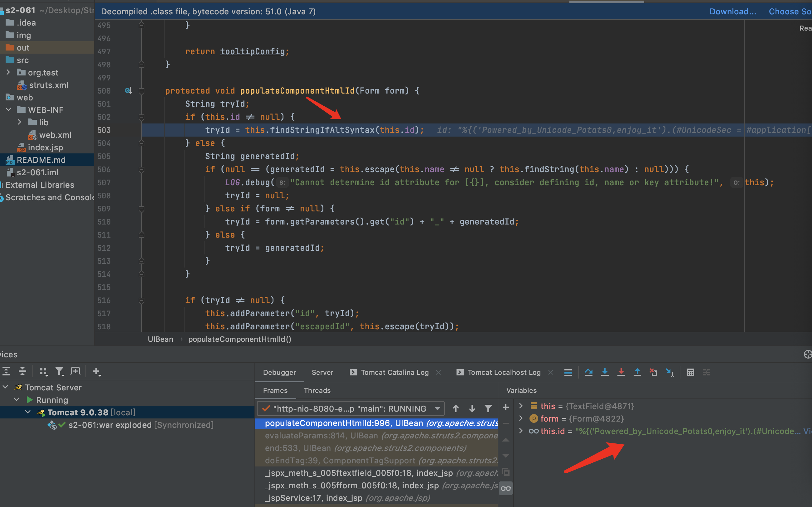Expand the 'this' variable node
Screen dimensions: 812x507
(x=521, y=406)
